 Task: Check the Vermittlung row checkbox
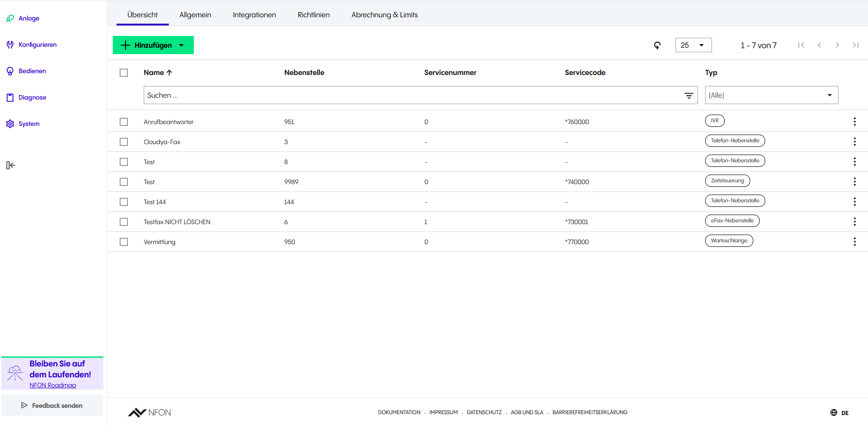[124, 242]
